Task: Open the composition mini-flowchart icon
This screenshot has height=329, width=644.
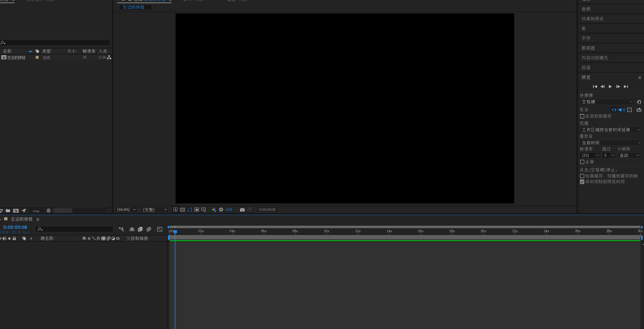Action: pos(121,229)
